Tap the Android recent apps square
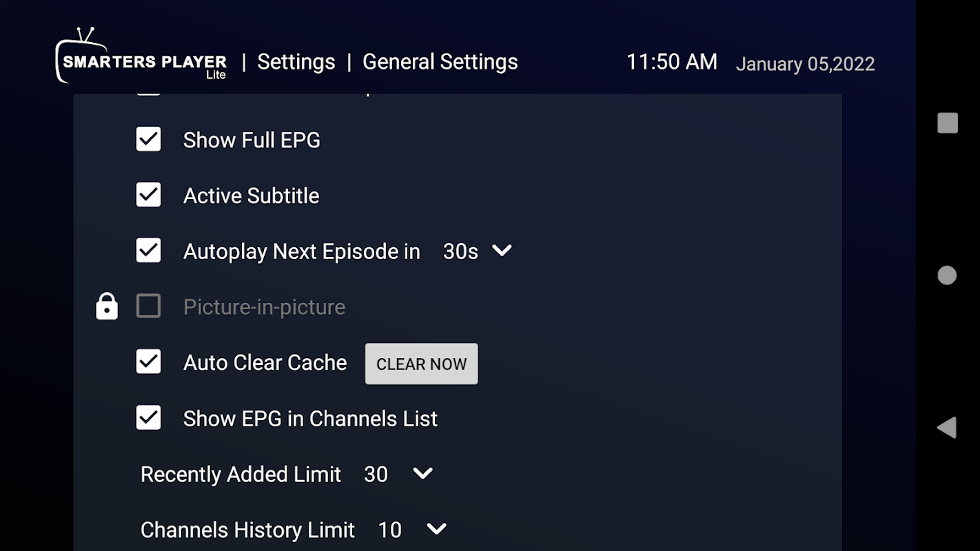Image resolution: width=980 pixels, height=551 pixels. [948, 123]
